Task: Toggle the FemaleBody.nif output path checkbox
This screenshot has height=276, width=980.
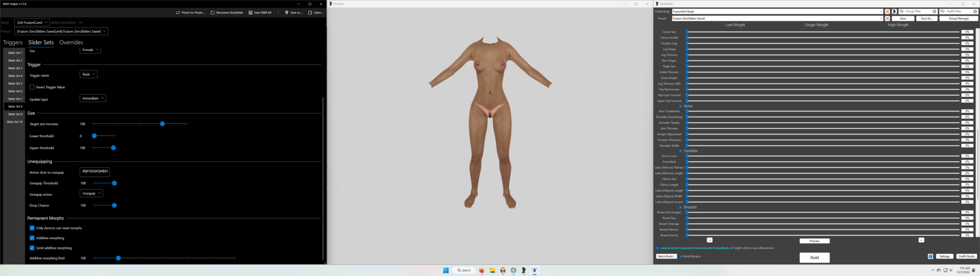Action: click(657, 248)
